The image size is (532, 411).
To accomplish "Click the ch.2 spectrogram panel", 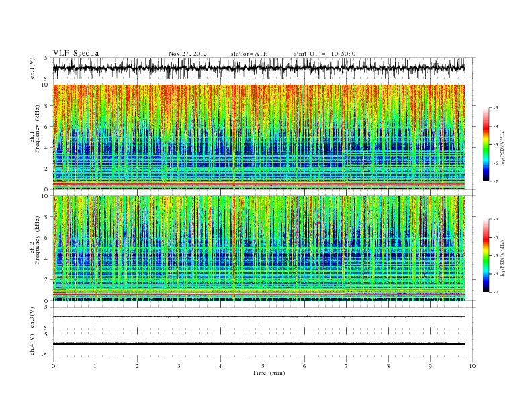I will click(259, 248).
